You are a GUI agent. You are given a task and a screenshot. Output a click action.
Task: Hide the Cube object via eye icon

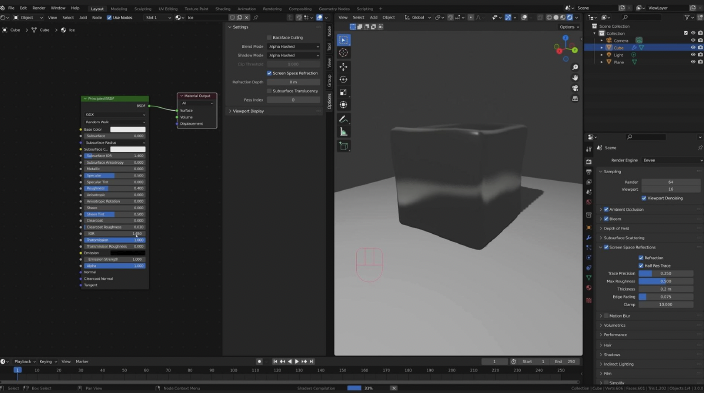click(x=693, y=48)
